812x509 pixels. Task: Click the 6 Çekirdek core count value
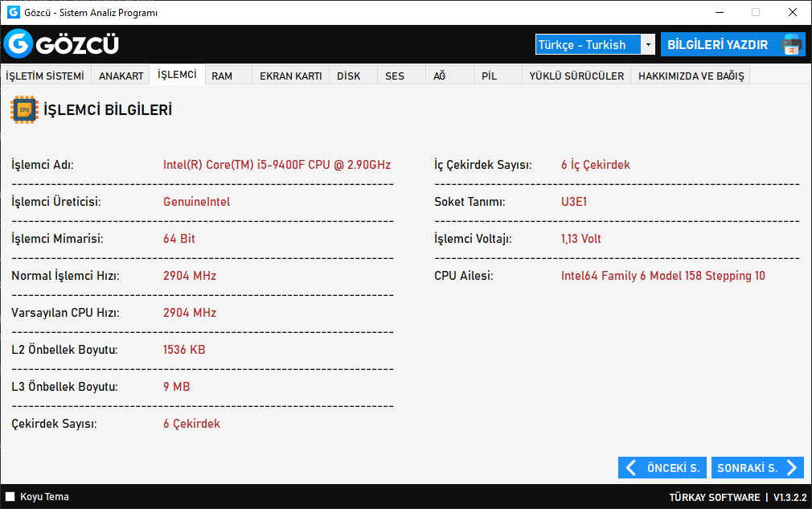(x=191, y=424)
